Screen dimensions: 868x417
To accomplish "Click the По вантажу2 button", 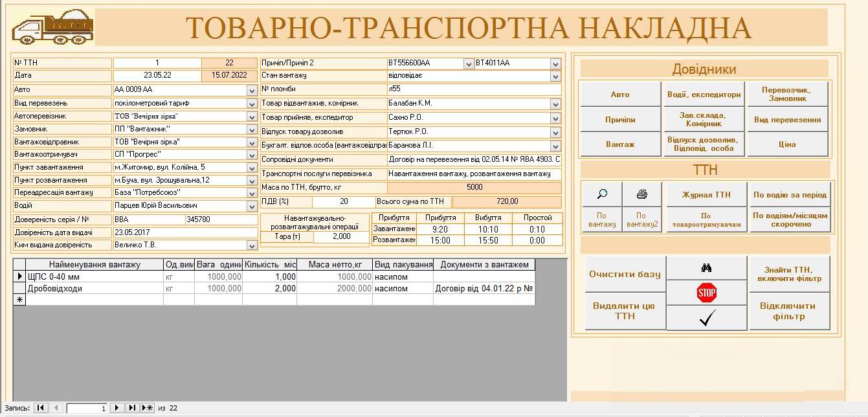I will pos(641,220).
